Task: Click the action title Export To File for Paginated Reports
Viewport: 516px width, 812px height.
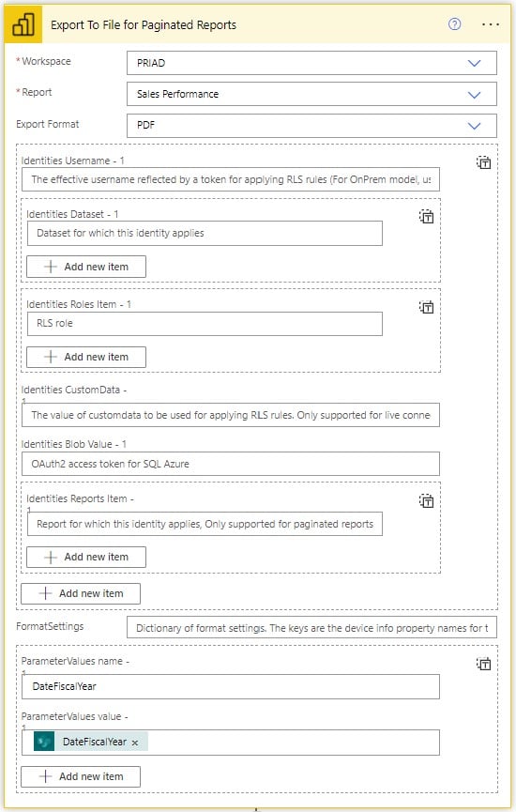Action: click(x=144, y=24)
